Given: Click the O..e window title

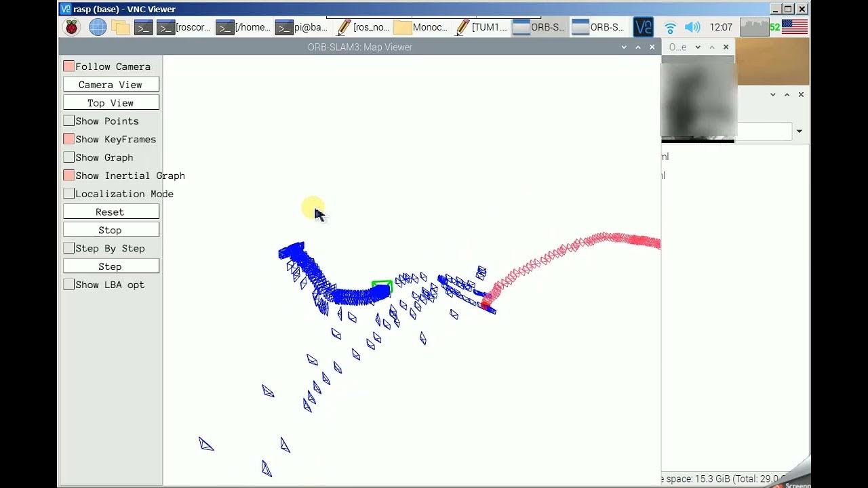Looking at the screenshot, I should pos(678,47).
